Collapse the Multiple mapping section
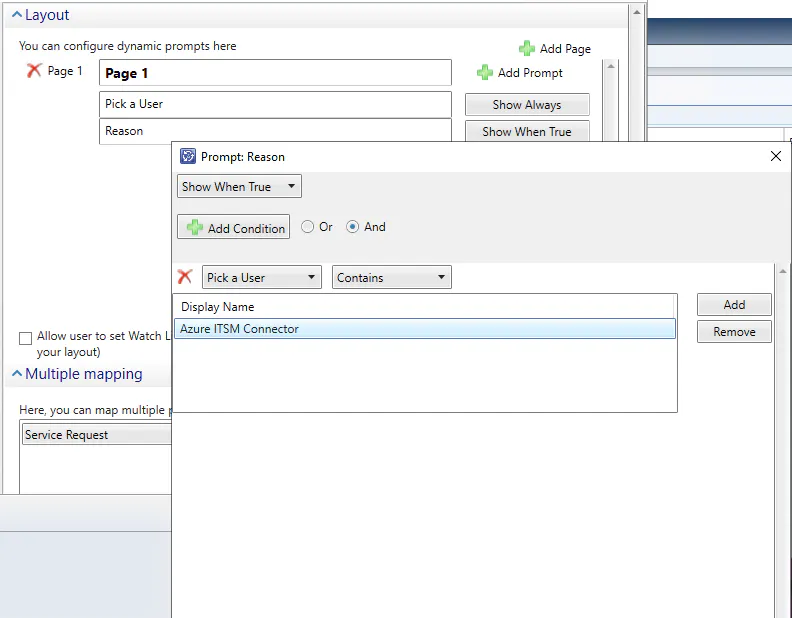The width and height of the screenshot is (792, 618). [x=17, y=374]
